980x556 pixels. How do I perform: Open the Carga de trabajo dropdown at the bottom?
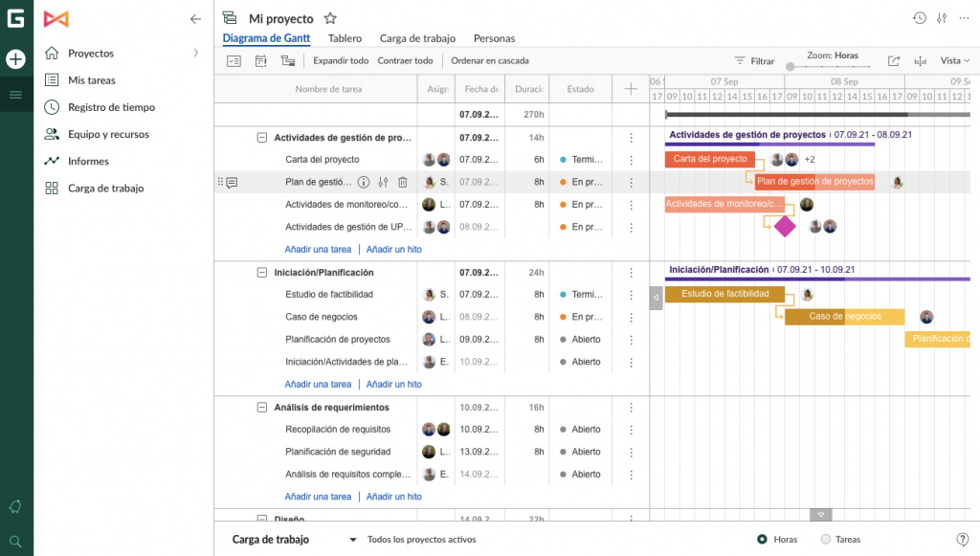click(x=351, y=539)
